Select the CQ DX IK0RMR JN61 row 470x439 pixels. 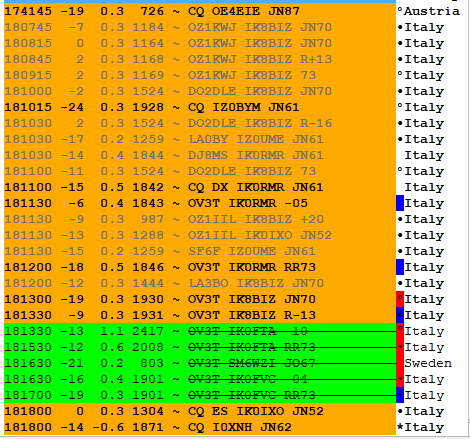click(x=200, y=187)
